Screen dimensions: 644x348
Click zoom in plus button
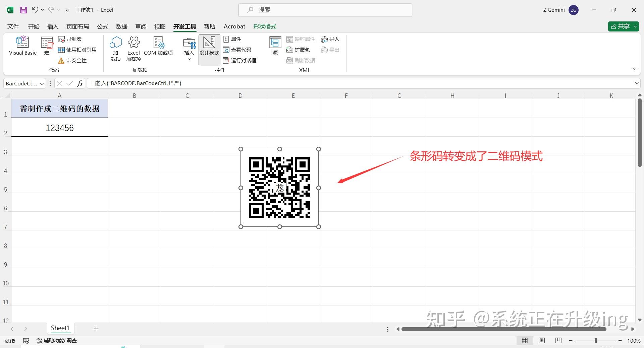(620, 341)
